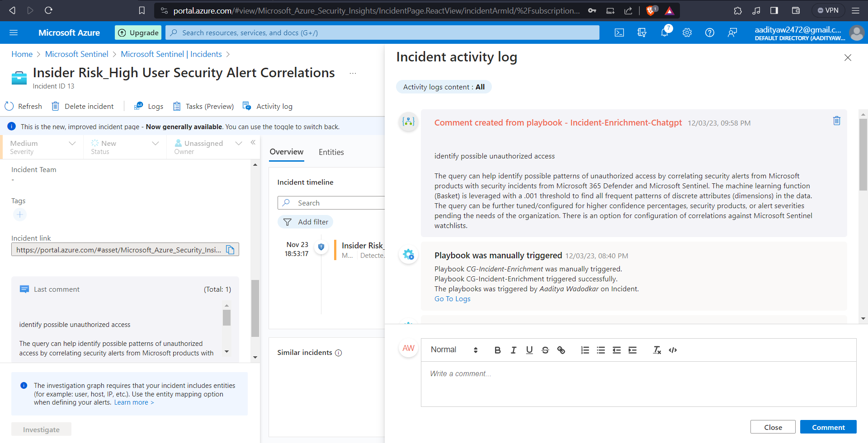Open Tasks (Preview) from the toolbar
Viewport: 868px width, 443px height.
203,106
